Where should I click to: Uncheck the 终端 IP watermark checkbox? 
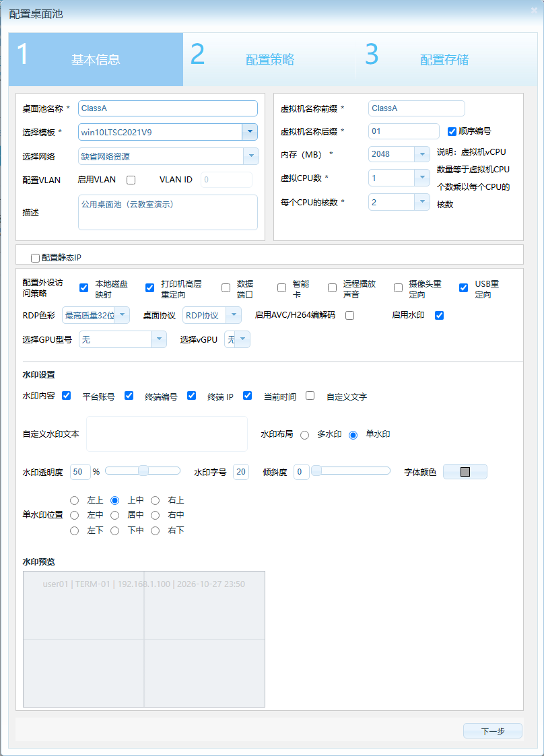tap(191, 395)
